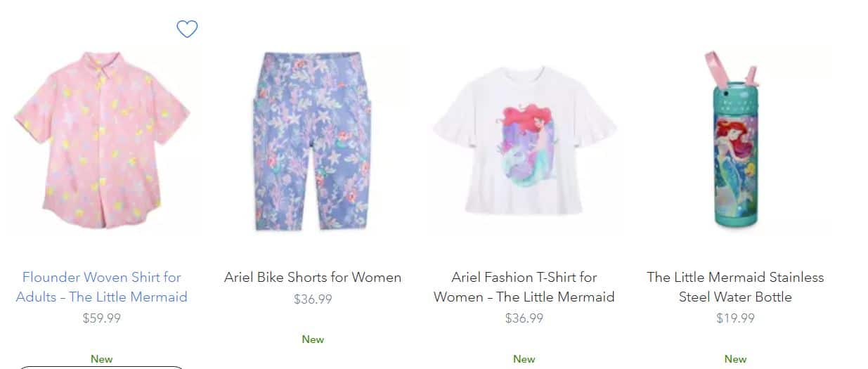
Task: Follow Ariel Fashion T-Shirt for Women link
Action: pyautogui.click(x=524, y=287)
